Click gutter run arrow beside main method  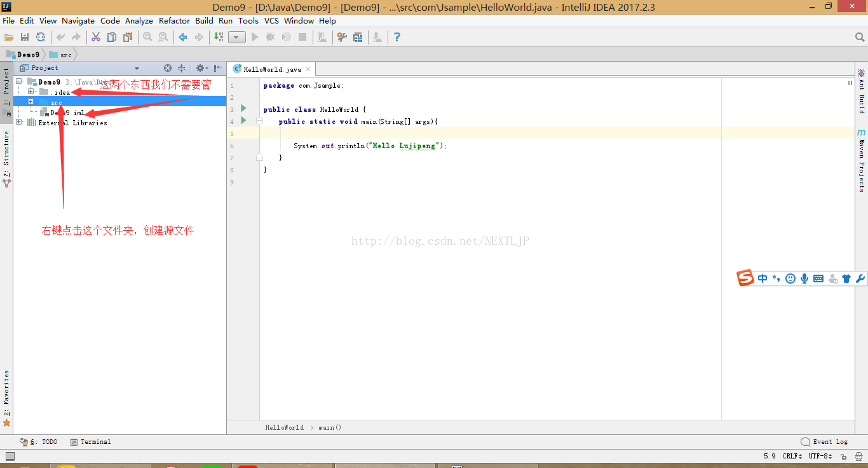tap(243, 120)
